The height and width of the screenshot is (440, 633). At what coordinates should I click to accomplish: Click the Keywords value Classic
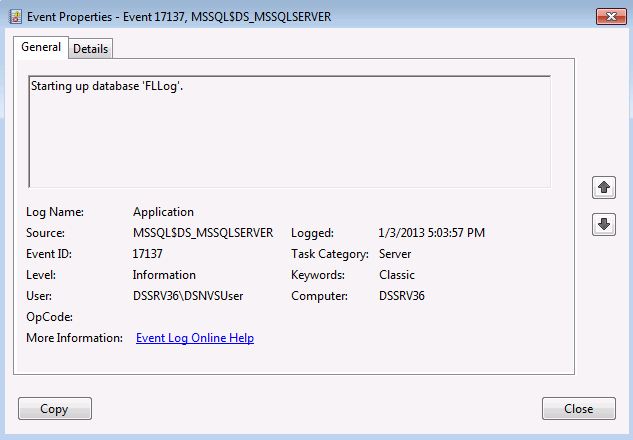point(396,275)
